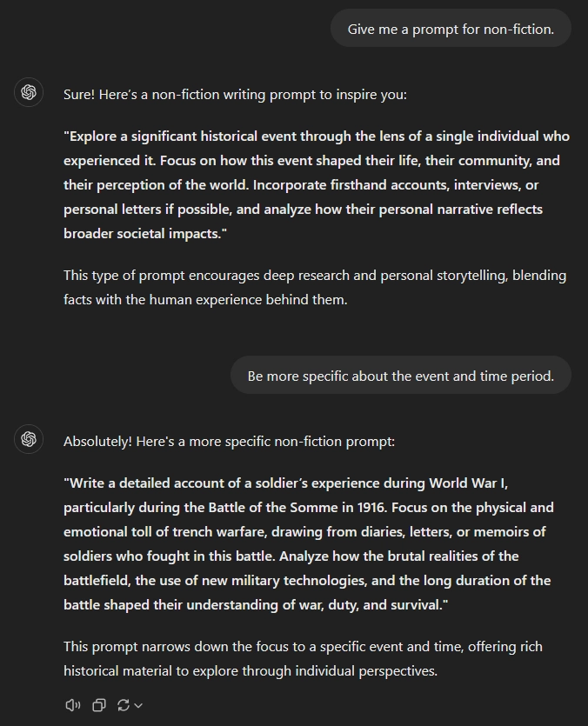Click the "Give me a prompt for non-fiction." message bubble

tap(451, 29)
